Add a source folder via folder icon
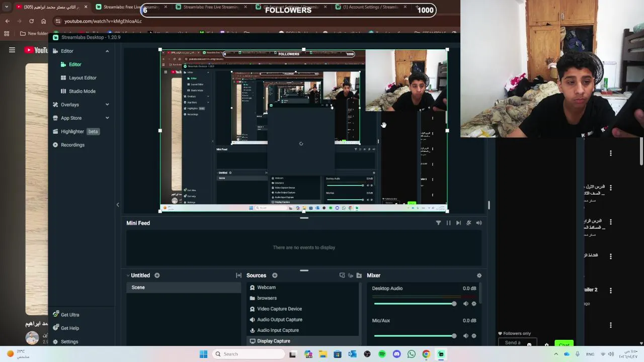 coord(359,276)
